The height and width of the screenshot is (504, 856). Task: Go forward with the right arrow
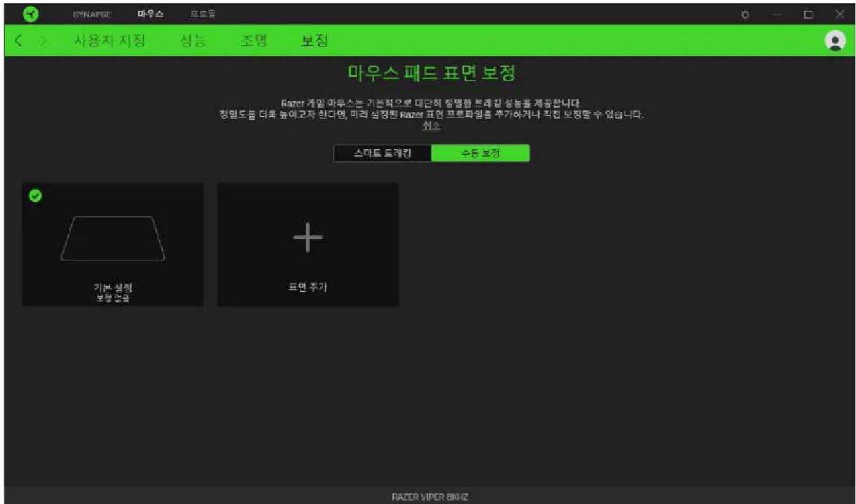44,42
